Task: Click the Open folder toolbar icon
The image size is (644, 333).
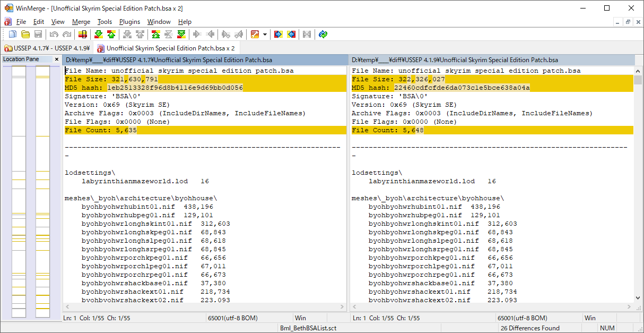Action: 25,35
